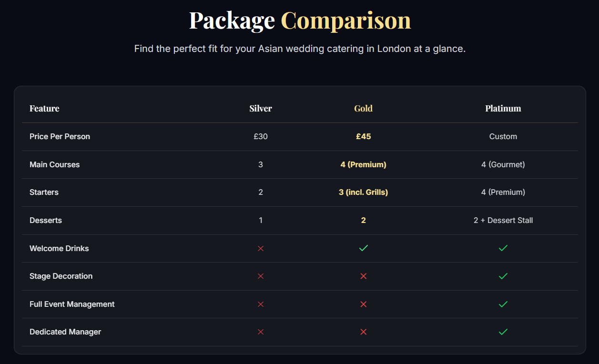The image size is (599, 364).
Task: Click the 2 + Dessert Stall cell
Action: [x=503, y=221]
